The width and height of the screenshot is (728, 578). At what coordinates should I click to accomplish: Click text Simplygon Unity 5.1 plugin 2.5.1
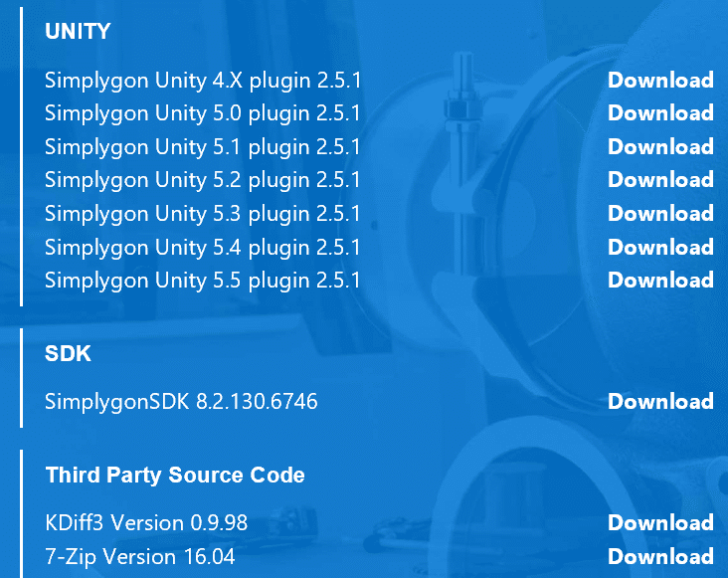coord(203,147)
